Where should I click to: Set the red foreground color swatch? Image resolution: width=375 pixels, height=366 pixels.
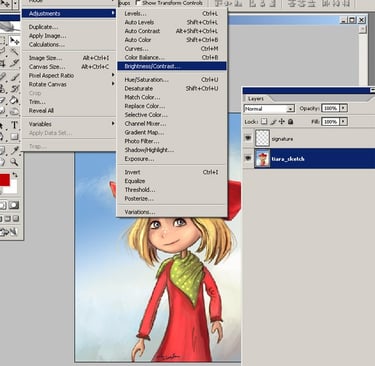click(4, 180)
